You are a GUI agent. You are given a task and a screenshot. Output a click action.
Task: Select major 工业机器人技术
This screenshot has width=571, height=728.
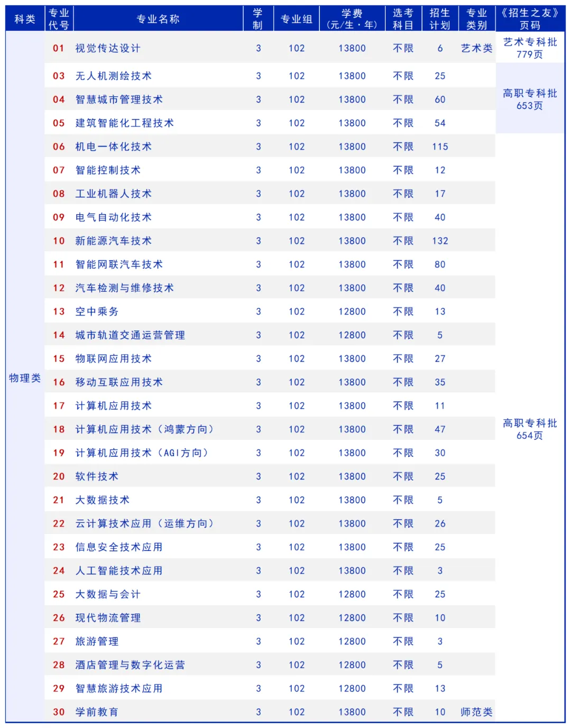click(114, 193)
